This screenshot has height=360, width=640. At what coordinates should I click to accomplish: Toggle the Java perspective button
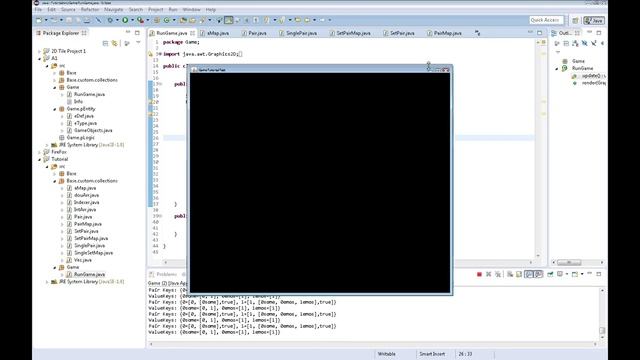594,20
